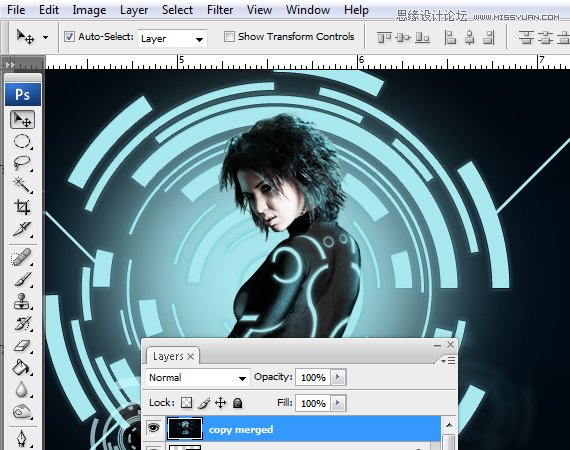Align right edges button
Image resolution: width=570 pixels, height=450 pixels.
pos(489,37)
